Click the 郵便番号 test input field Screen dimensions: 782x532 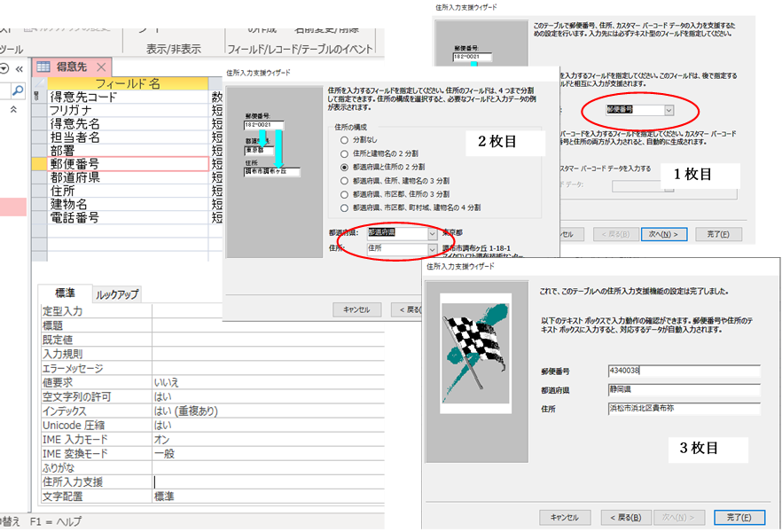pos(683,371)
